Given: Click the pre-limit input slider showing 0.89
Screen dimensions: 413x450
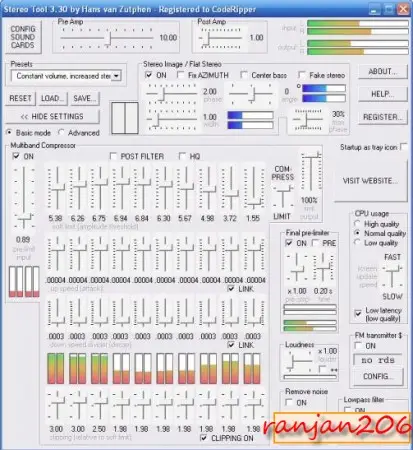Looking at the screenshot, I should click(24, 198).
